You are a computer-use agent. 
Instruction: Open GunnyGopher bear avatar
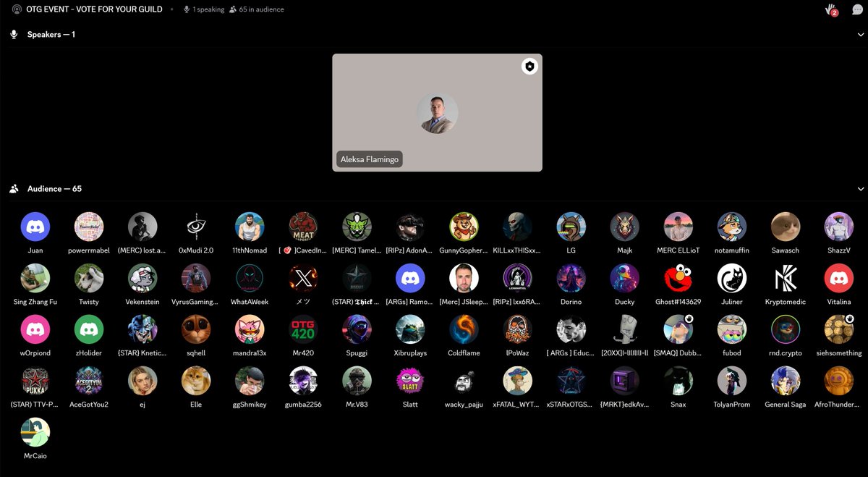click(464, 227)
